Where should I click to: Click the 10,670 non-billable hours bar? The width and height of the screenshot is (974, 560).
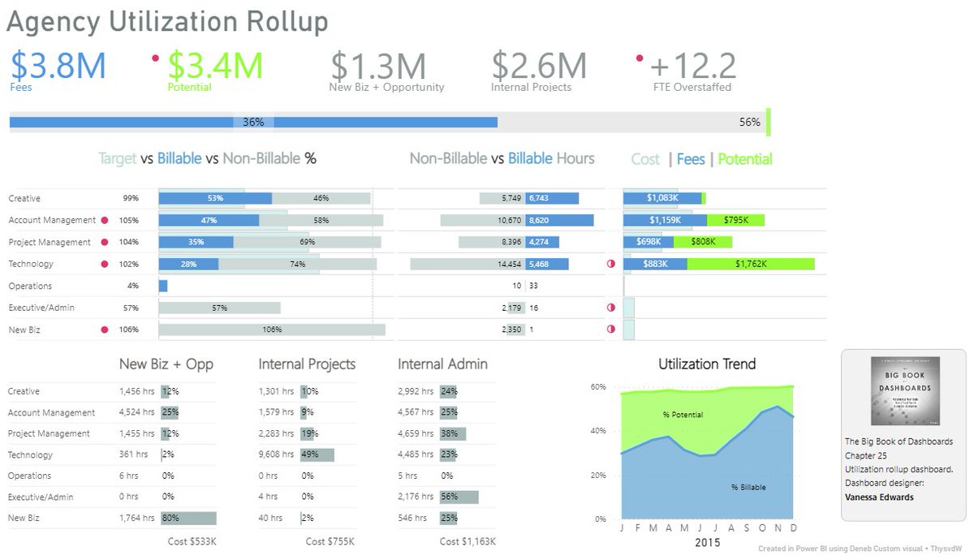click(482, 220)
